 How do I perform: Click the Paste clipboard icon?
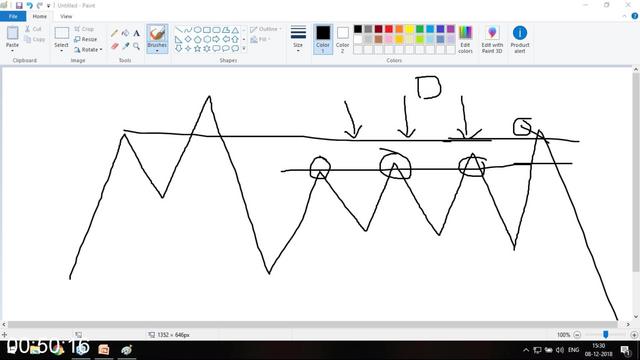[12, 33]
